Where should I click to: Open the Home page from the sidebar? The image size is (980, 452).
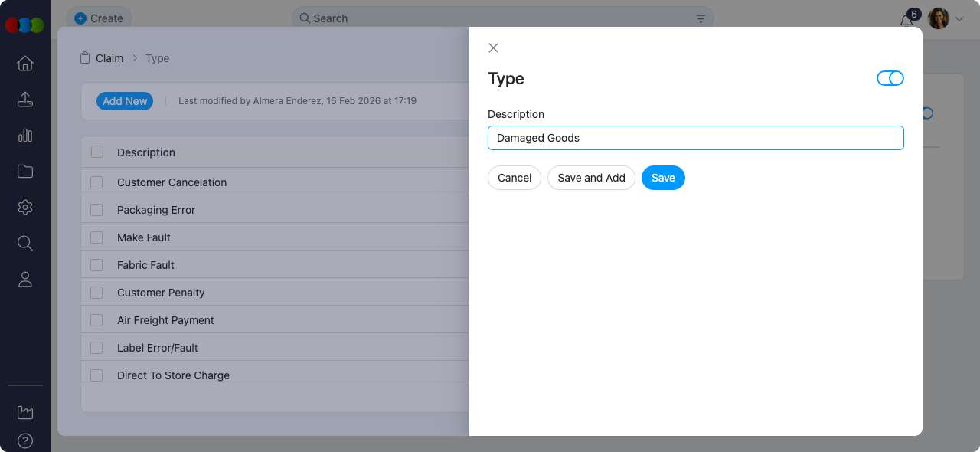[x=24, y=64]
